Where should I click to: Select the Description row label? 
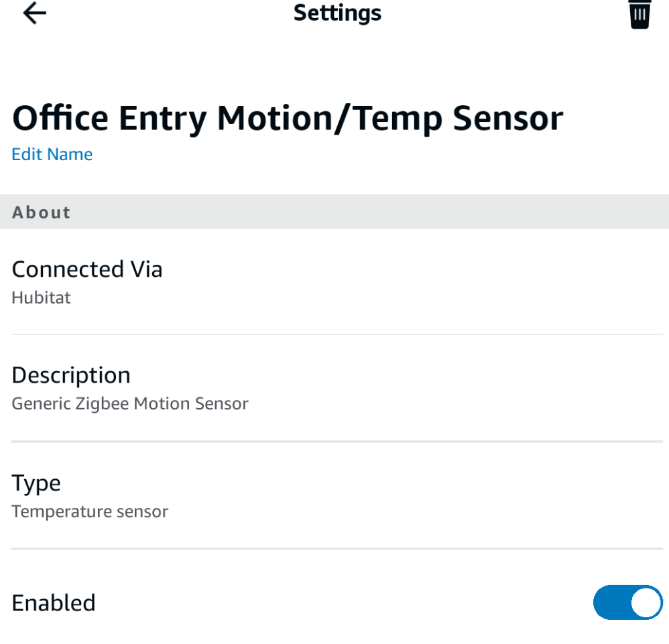tap(71, 375)
